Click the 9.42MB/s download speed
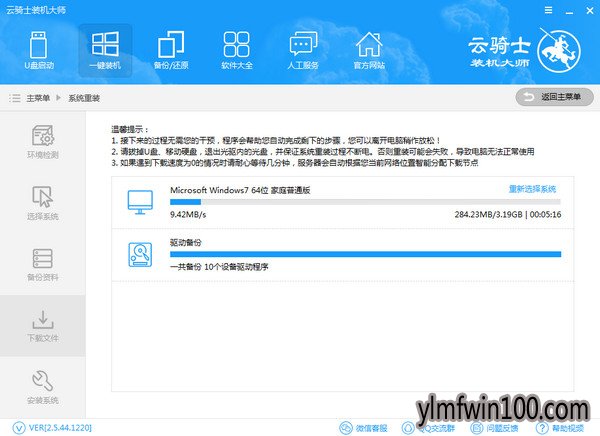The image size is (600, 436). [188, 214]
